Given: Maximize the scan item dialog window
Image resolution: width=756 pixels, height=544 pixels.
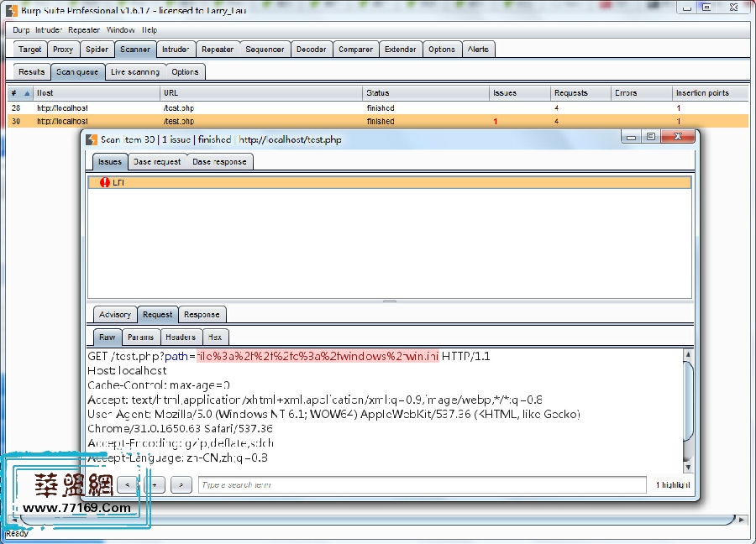Looking at the screenshot, I should pos(650,136).
